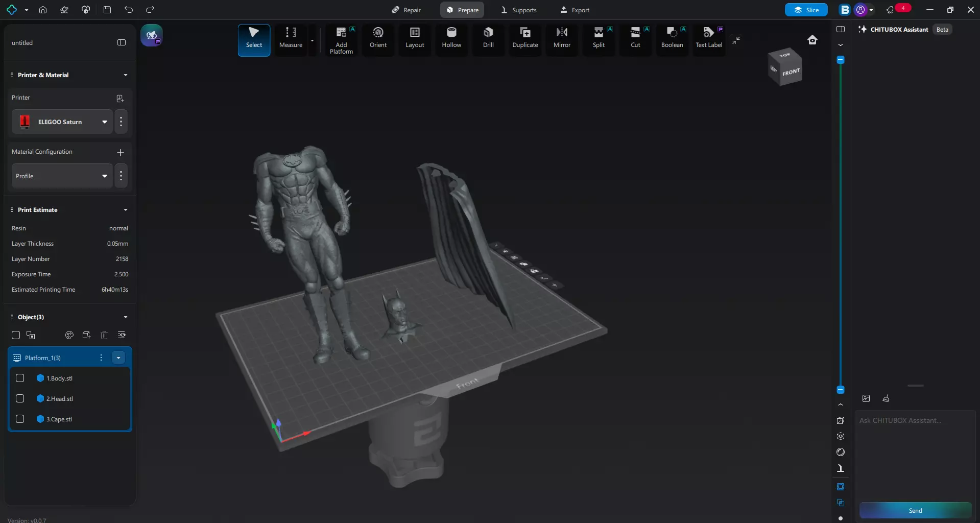
Task: Switch to the Supports tab
Action: pos(518,10)
